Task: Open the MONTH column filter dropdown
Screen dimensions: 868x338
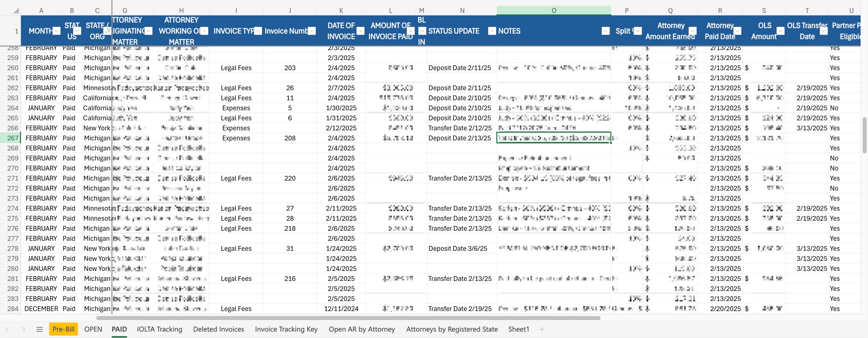Action: pos(57,31)
